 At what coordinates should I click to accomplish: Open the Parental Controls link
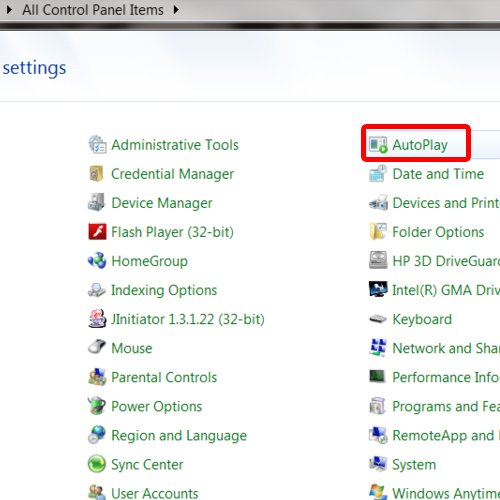coord(164,377)
